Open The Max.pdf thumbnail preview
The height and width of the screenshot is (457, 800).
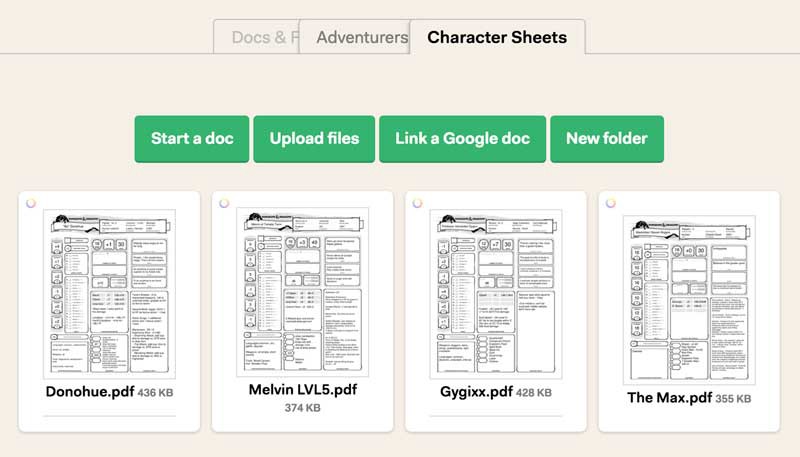coord(689,300)
